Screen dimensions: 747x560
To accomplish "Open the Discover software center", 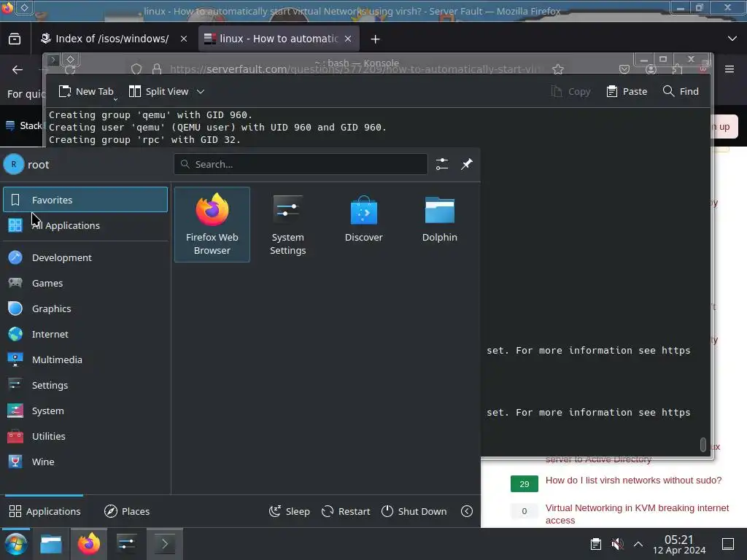I will pos(363,225).
